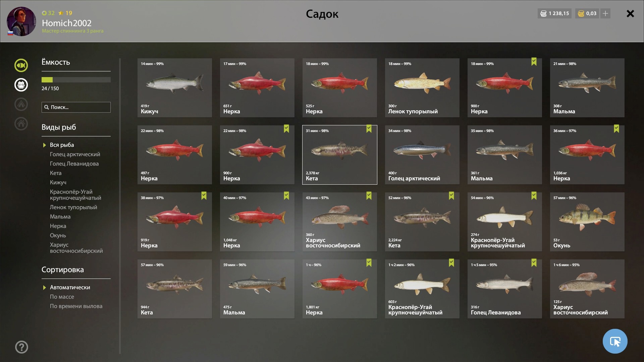Screen dimensions: 644x362
Task: Toggle bookmark on 900 г Нерка at 18 мин
Action: click(534, 62)
